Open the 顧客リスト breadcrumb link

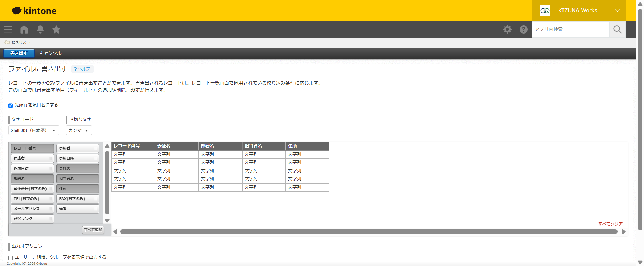(21, 42)
